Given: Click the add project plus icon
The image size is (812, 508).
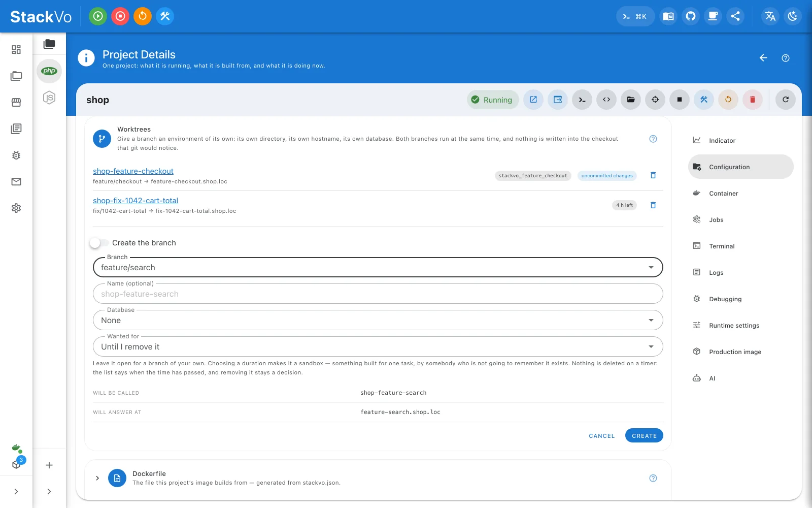Looking at the screenshot, I should click(x=49, y=465).
